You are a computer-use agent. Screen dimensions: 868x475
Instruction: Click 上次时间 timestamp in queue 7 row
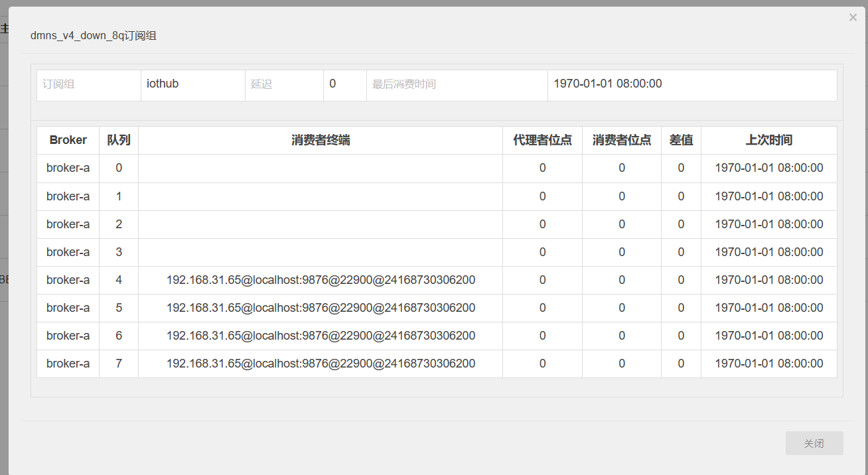pos(769,364)
